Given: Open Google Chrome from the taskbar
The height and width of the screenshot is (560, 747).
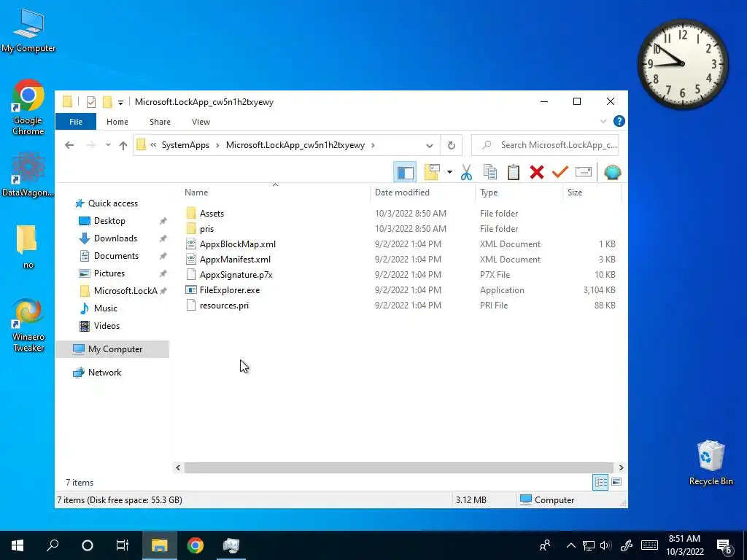Looking at the screenshot, I should pos(196,545).
